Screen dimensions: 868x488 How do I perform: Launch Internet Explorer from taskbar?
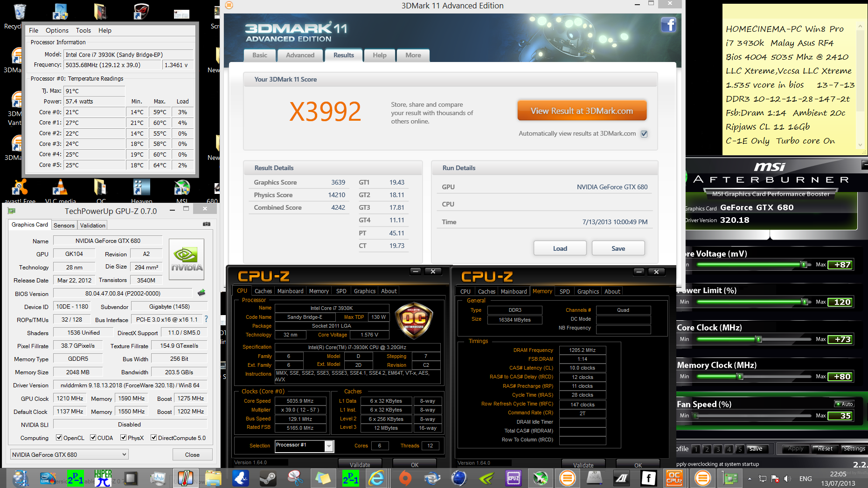coord(377,478)
